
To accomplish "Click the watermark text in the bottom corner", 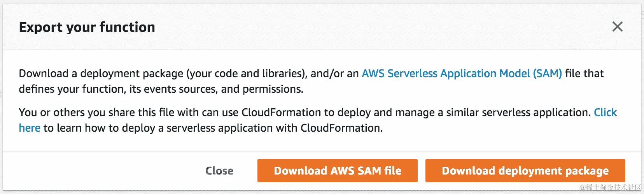I will coord(610,188).
